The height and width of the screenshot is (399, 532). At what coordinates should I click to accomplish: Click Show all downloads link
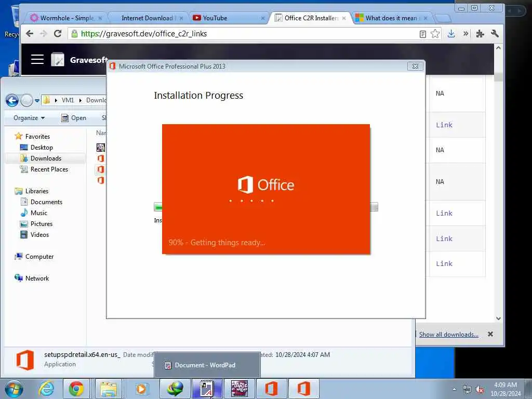[448, 335]
